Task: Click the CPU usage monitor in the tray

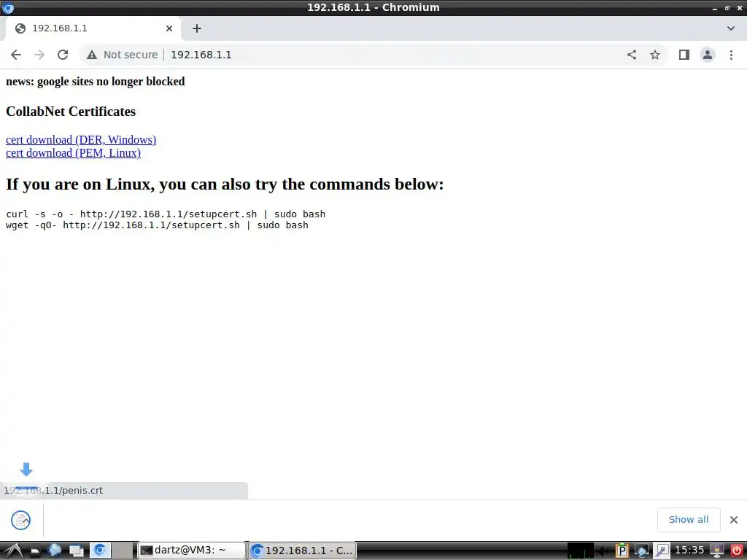Action: [x=581, y=551]
